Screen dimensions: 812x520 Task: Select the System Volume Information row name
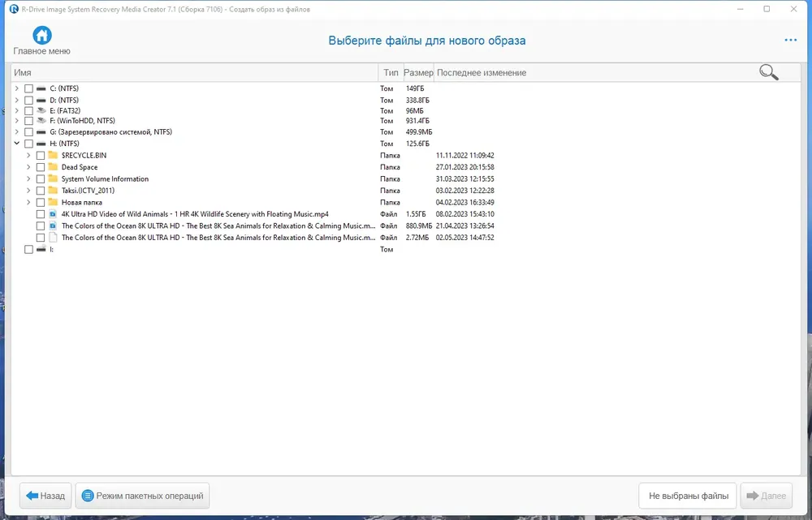[105, 178]
